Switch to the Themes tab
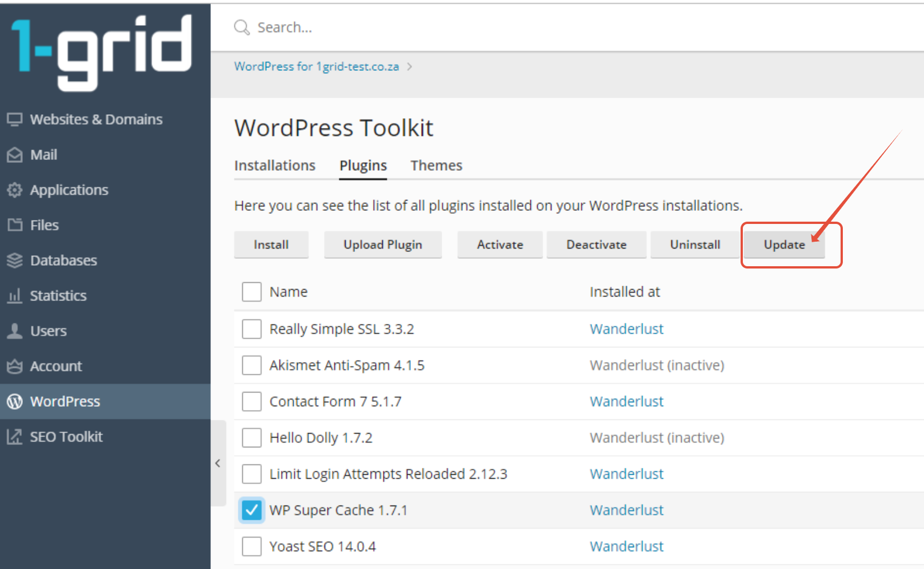 point(436,166)
